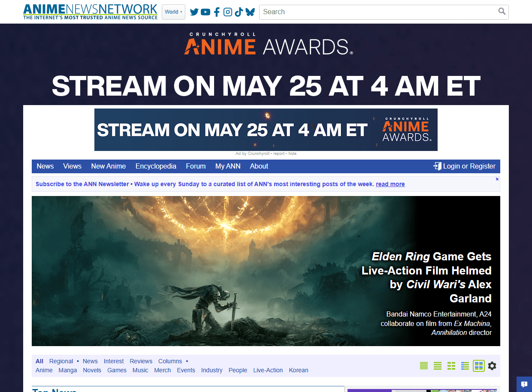Open ANN's Instagram profile icon
The width and height of the screenshot is (532, 392).
click(x=228, y=12)
